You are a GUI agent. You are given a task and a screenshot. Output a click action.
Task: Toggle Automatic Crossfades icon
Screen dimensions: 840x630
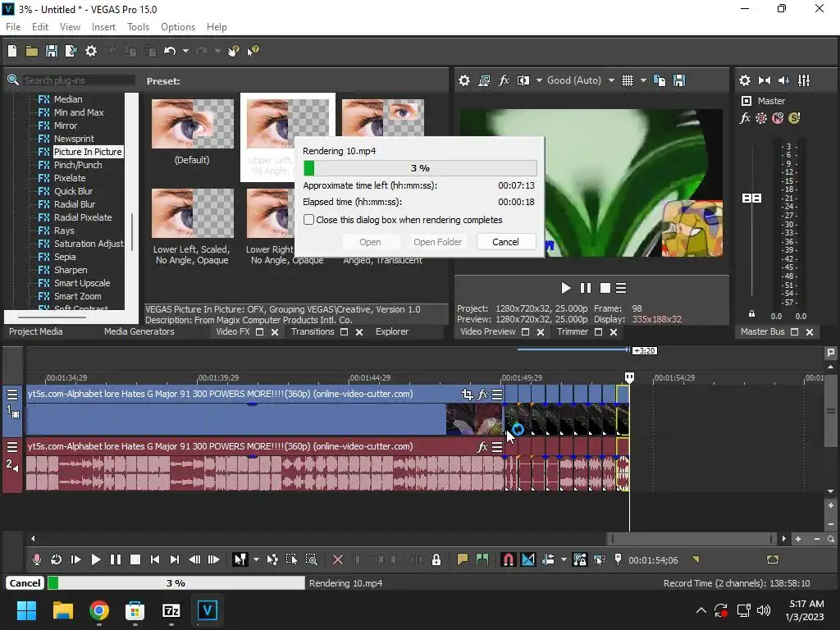[528, 559]
